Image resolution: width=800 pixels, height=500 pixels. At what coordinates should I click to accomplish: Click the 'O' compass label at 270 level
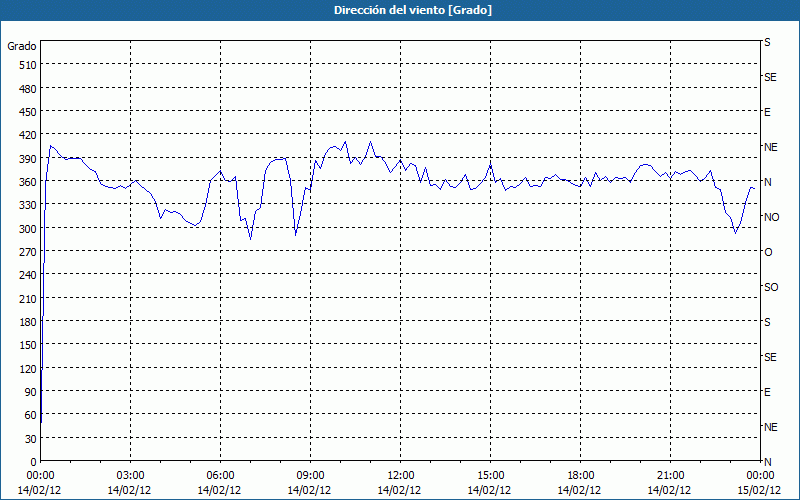coord(768,252)
